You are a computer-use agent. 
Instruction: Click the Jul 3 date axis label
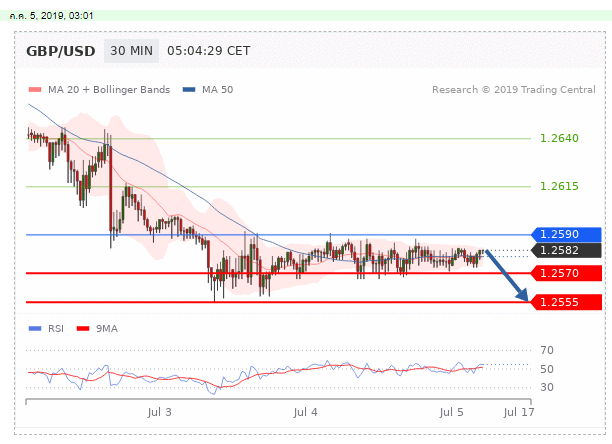click(159, 412)
